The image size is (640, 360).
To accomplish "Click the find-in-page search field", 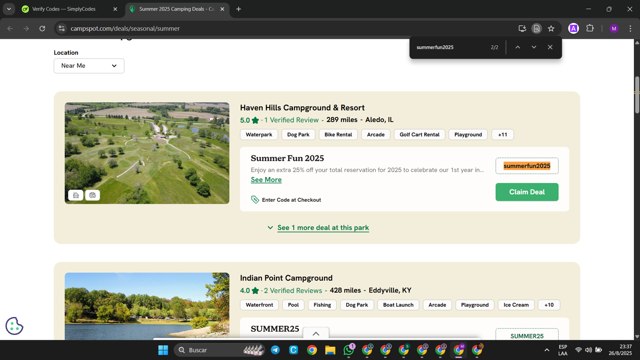I will pos(449,47).
